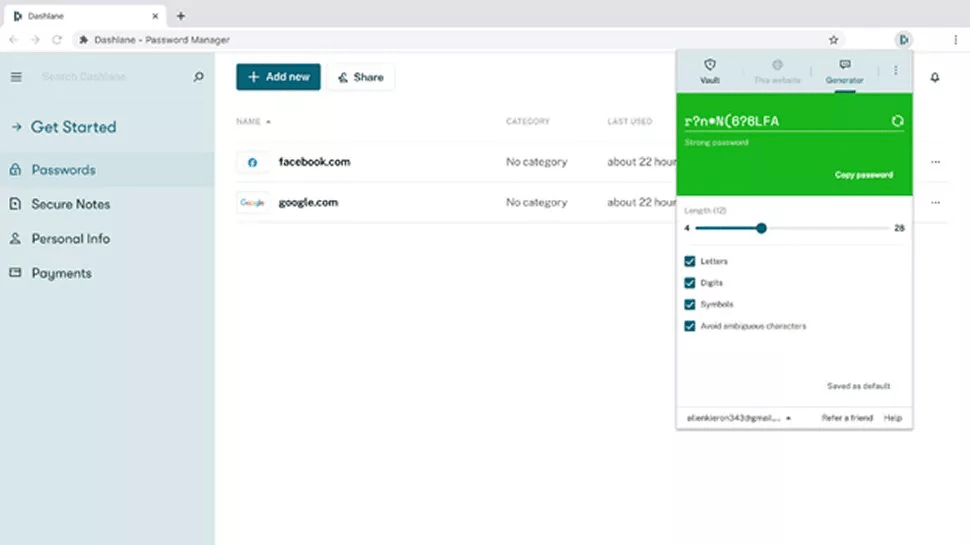Click the Google logo icon
Screen dimensions: 970x545
pyautogui.click(x=252, y=202)
